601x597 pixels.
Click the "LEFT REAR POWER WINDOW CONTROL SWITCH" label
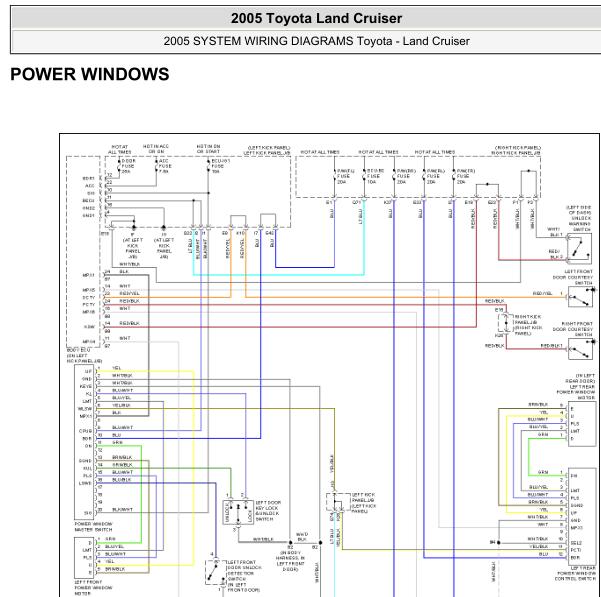pos(576,574)
